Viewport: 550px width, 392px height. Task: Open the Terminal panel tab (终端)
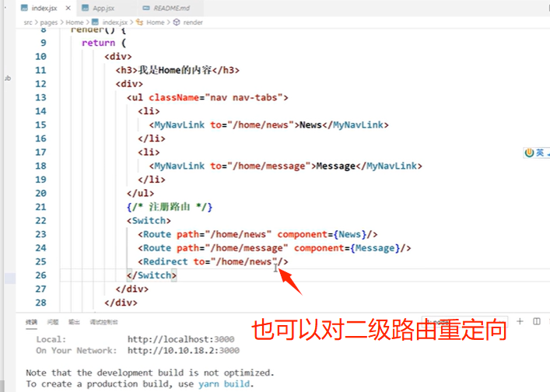pyautogui.click(x=31, y=322)
